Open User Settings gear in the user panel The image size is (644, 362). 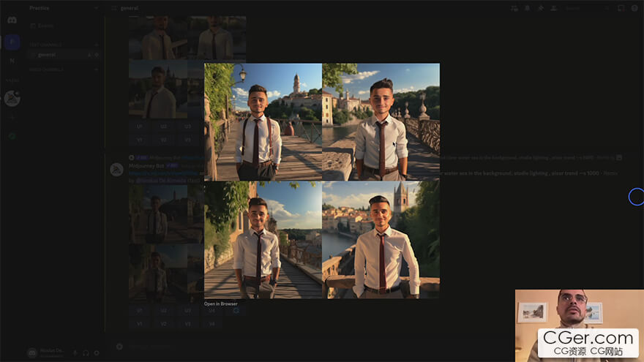97,352
